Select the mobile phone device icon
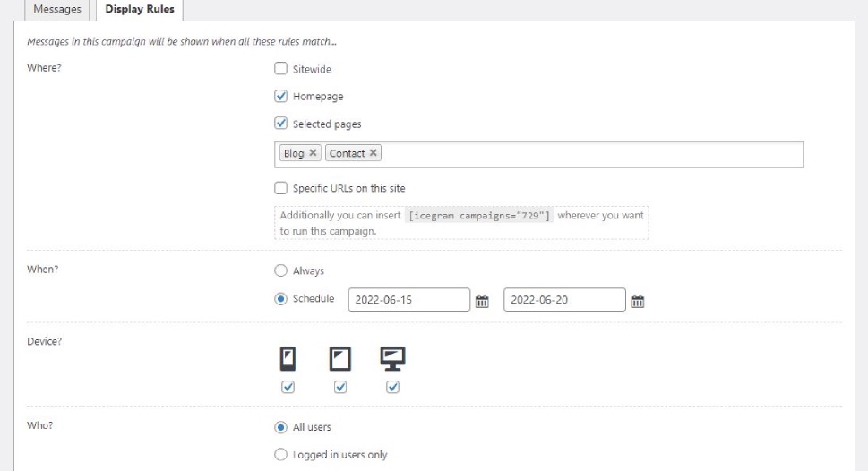Image resolution: width=868 pixels, height=471 pixels. [x=288, y=359]
